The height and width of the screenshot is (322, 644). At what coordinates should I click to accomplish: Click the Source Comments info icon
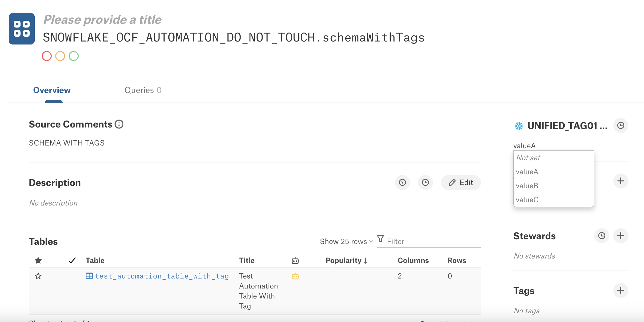(x=119, y=124)
